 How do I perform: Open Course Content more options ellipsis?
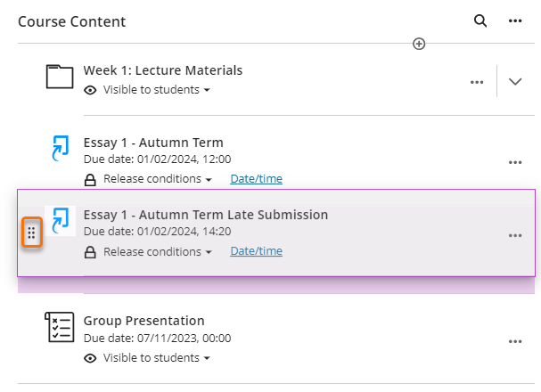(x=515, y=21)
